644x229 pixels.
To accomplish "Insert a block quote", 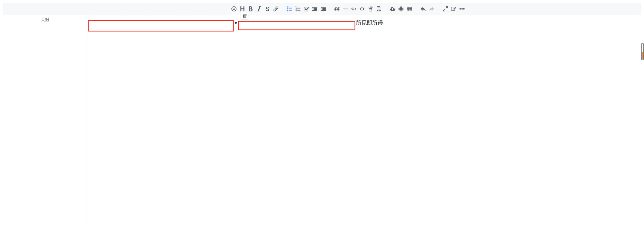I will pyautogui.click(x=337, y=9).
